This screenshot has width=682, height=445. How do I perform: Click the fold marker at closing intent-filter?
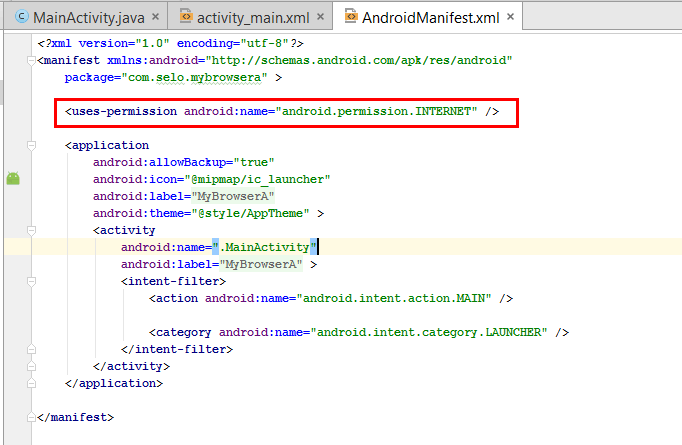[x=31, y=349]
